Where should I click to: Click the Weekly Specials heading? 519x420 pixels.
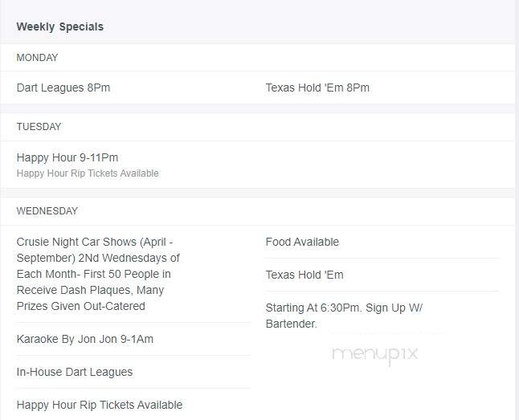coord(60,27)
